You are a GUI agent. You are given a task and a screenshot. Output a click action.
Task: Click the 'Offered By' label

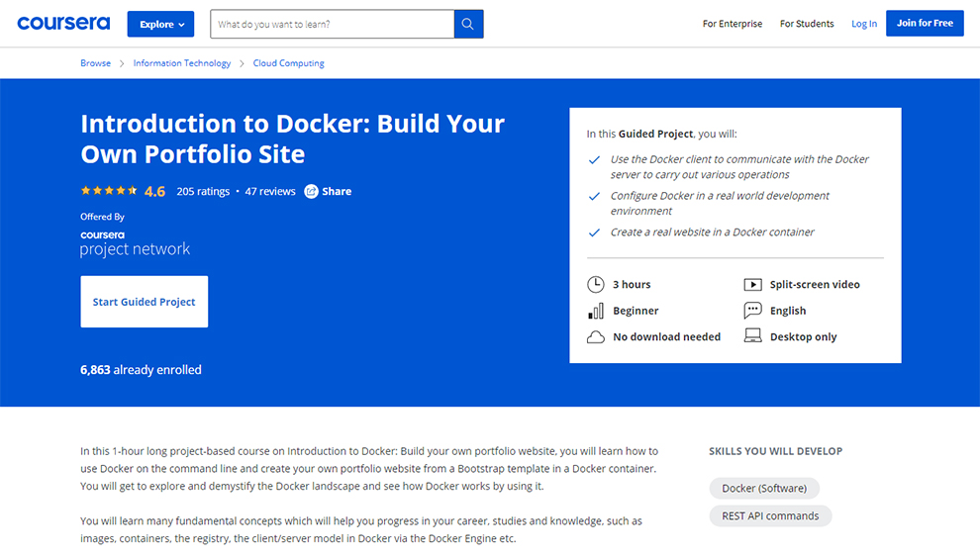103,217
